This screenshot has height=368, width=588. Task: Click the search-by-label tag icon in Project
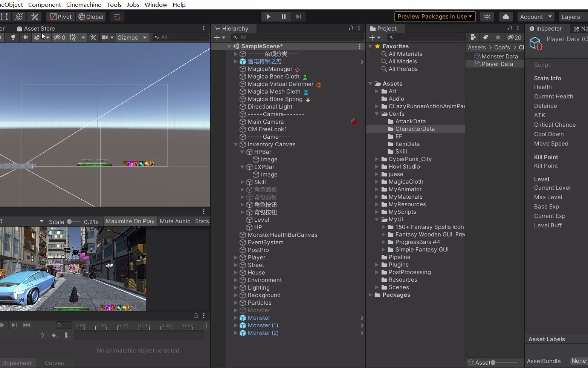click(x=486, y=37)
